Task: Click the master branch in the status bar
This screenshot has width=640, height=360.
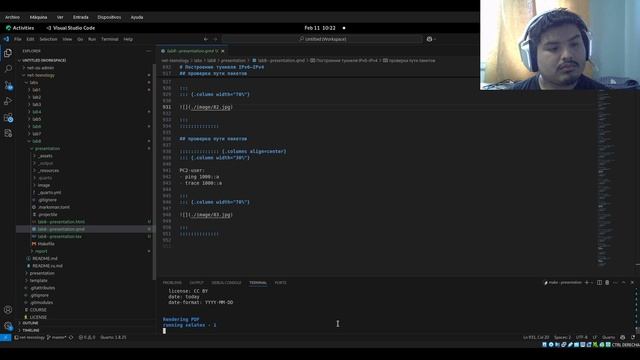Action: [56, 338]
